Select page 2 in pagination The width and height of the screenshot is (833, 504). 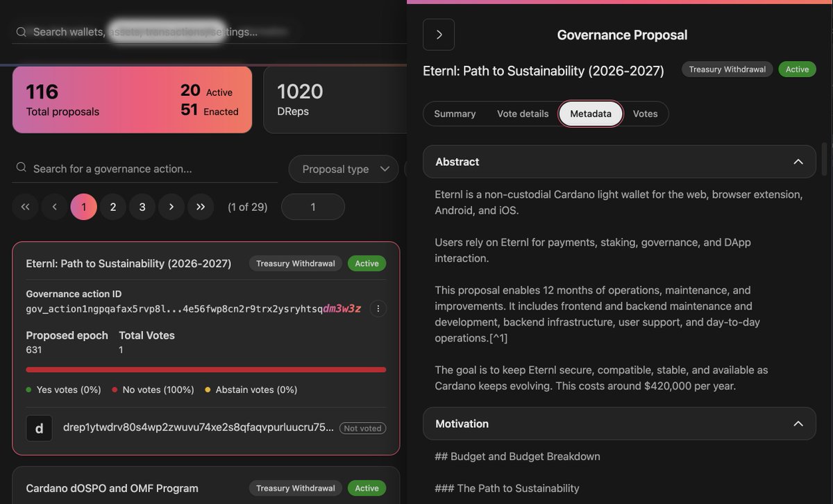(113, 207)
